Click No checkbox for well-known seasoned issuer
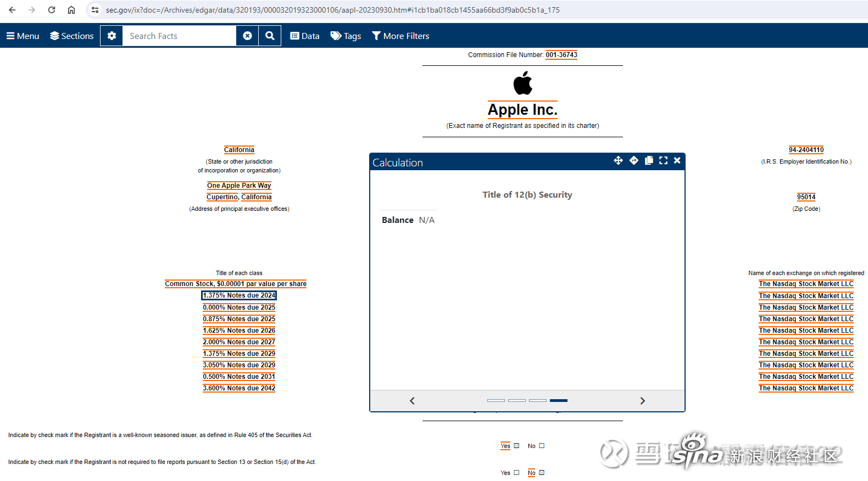The image size is (868, 481). (x=542, y=446)
